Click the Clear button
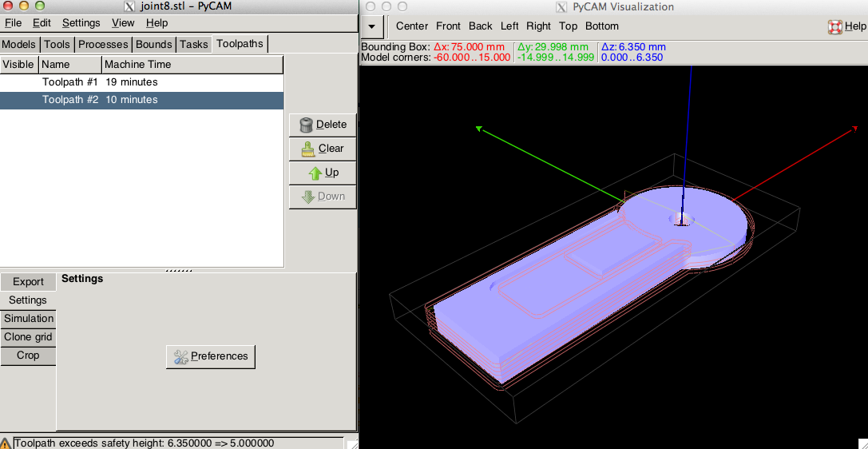The width and height of the screenshot is (868, 449). pyautogui.click(x=323, y=149)
